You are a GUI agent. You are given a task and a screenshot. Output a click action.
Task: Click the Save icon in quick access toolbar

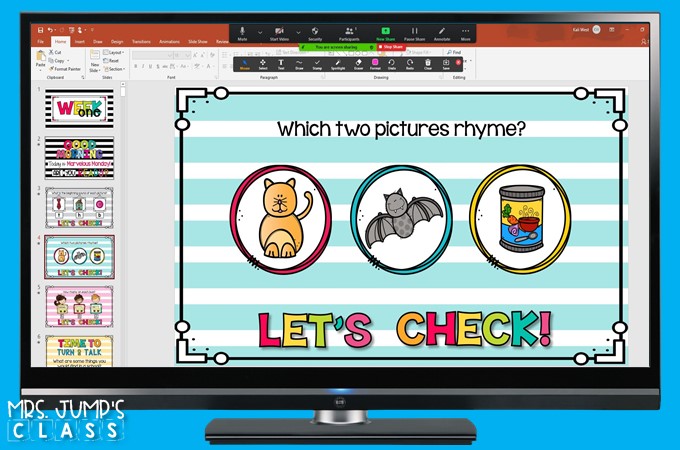(40, 30)
